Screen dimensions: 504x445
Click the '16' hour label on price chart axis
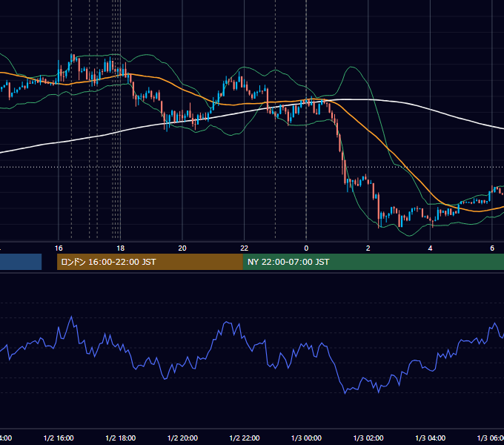(59, 248)
